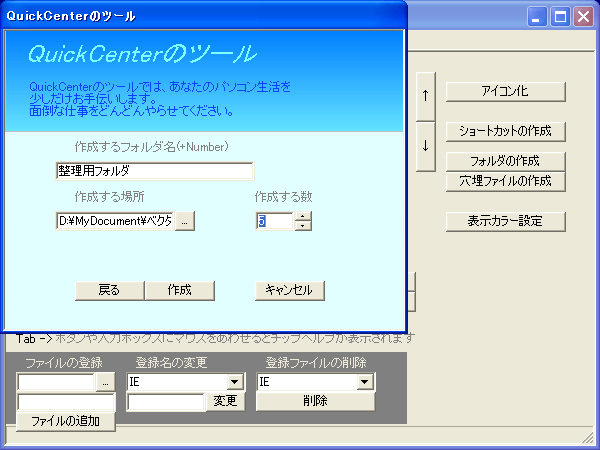600x450 pixels.
Task: Click the ファイルの追加 button
Action: (66, 422)
